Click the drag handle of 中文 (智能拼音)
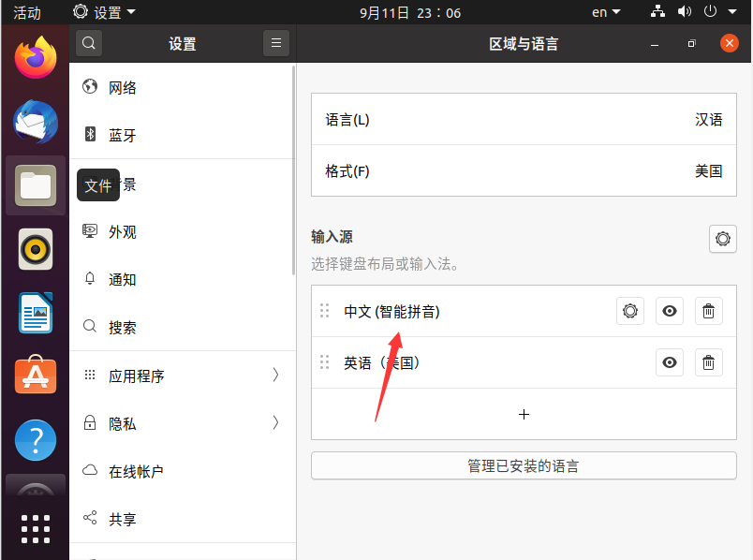753x560 pixels. [325, 311]
